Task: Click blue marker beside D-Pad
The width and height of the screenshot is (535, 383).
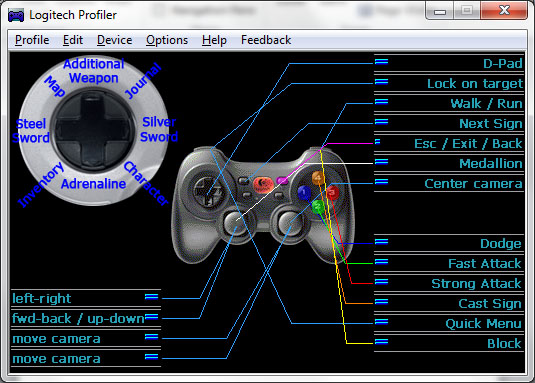Action: [381, 61]
